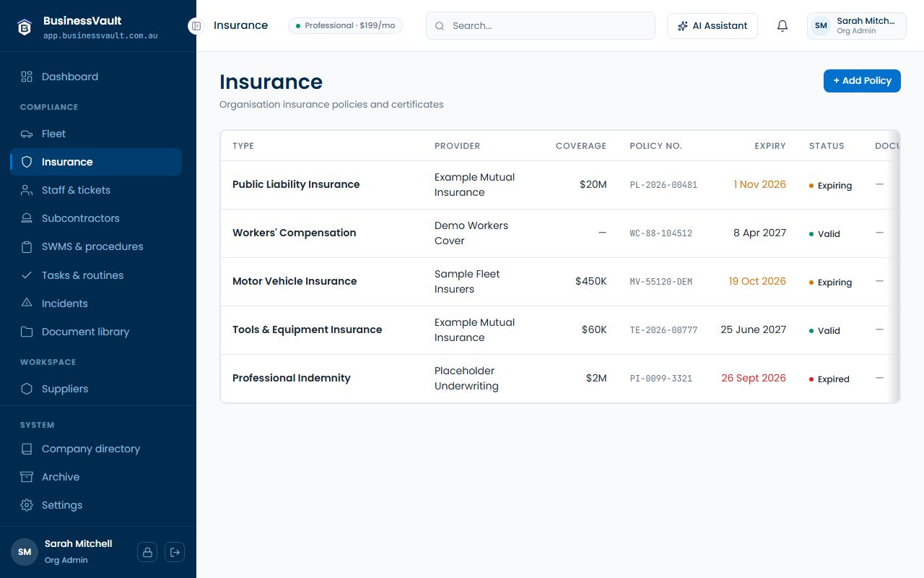Click the Insurance shield icon in sidebar
The height and width of the screenshot is (578, 924).
(27, 162)
